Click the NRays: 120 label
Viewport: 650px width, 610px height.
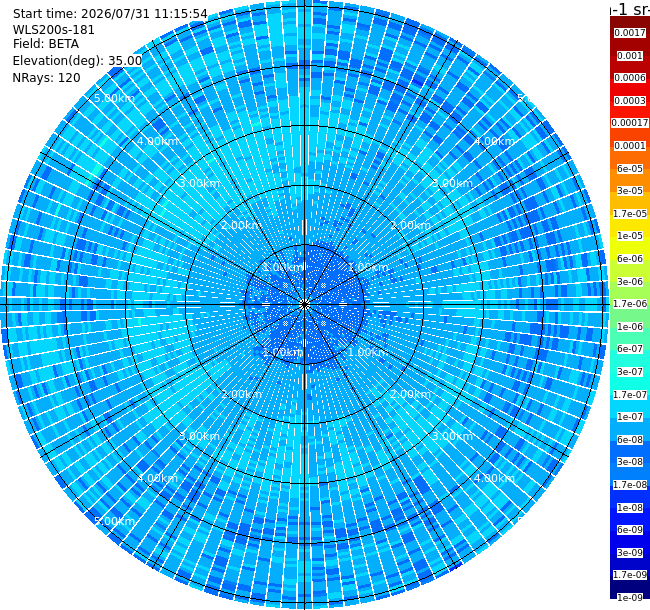46,78
